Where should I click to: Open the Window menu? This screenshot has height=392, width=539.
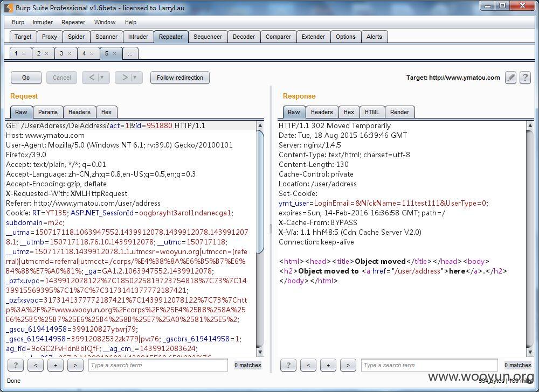tap(105, 22)
